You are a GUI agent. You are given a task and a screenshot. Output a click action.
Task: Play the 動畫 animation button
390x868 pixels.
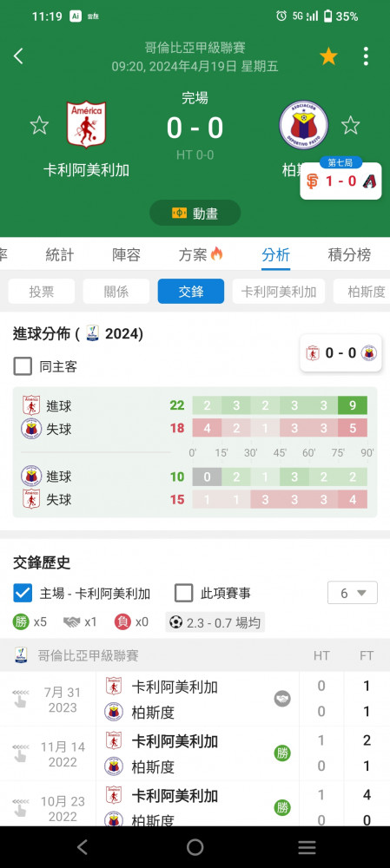(195, 213)
